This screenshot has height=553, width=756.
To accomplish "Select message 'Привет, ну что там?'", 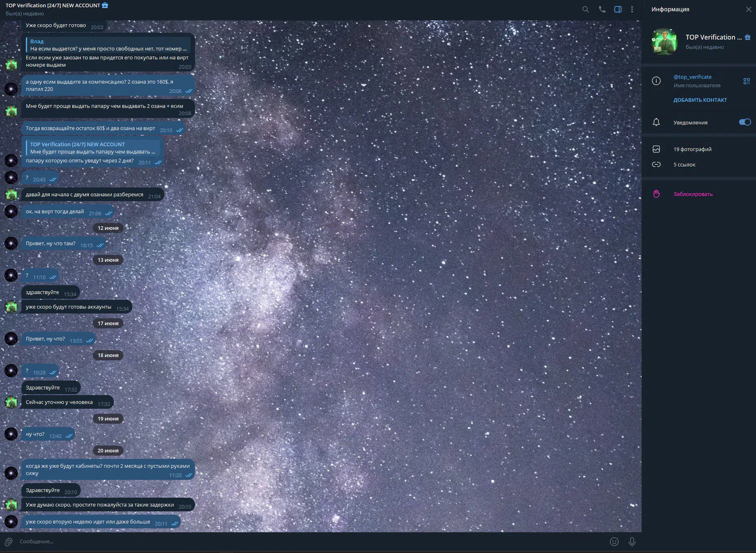I will (64, 244).
